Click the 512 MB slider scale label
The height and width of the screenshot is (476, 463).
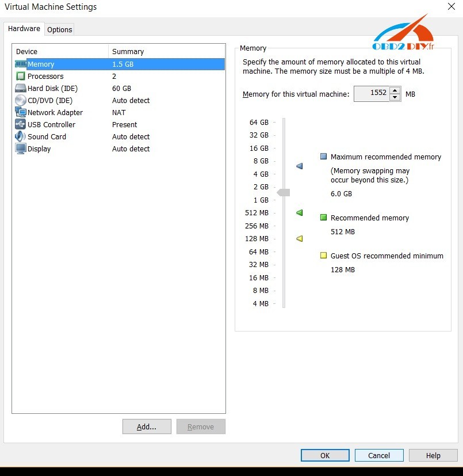tap(257, 213)
